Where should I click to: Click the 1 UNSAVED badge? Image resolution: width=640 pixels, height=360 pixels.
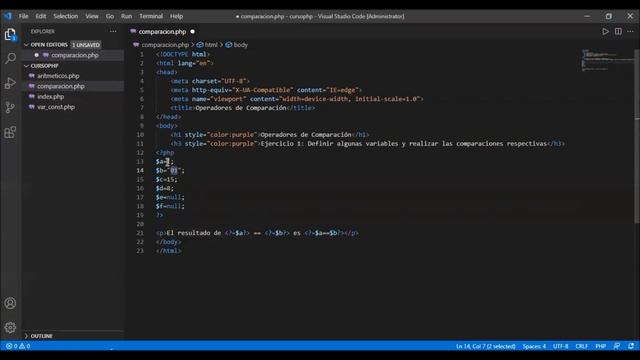coord(86,44)
